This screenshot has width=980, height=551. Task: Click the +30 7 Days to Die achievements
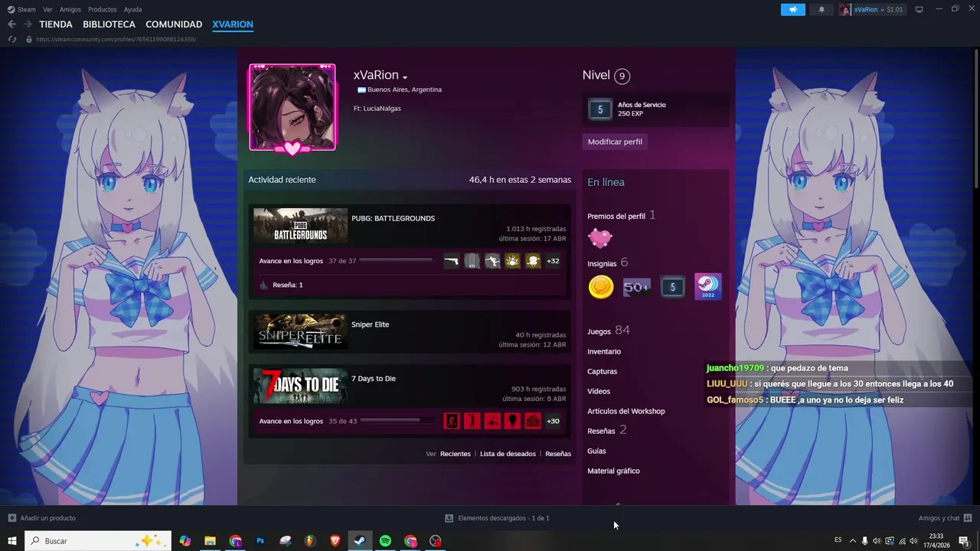(x=553, y=421)
